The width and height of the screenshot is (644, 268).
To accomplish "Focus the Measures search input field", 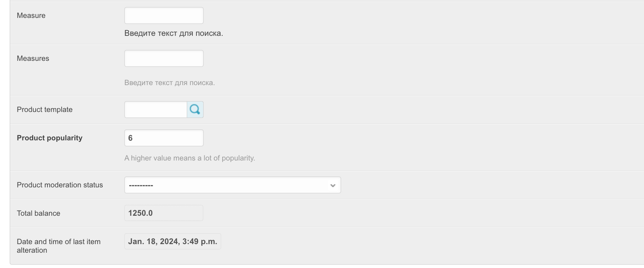I will click(164, 59).
